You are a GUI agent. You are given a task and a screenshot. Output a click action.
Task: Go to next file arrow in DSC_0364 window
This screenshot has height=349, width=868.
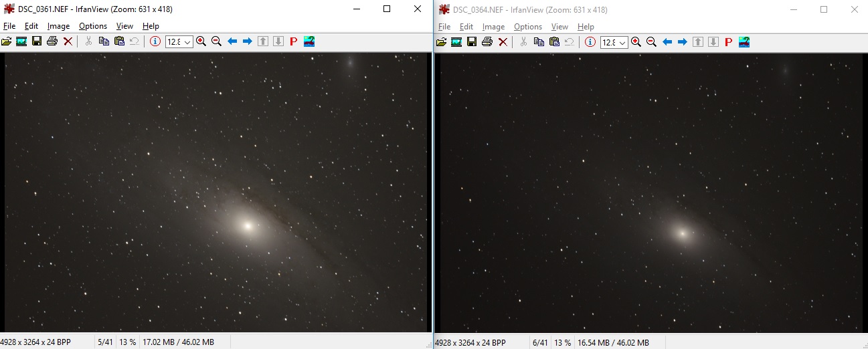(x=683, y=41)
